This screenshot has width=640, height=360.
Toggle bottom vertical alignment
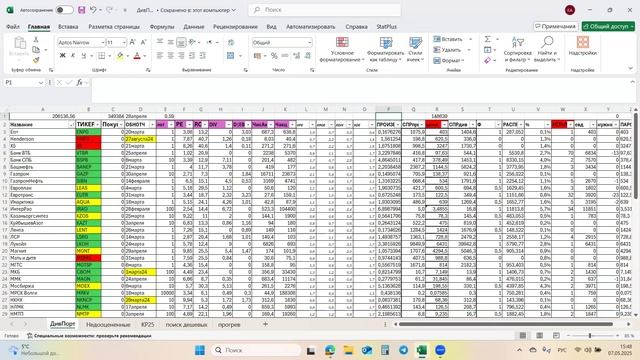pos(181,42)
